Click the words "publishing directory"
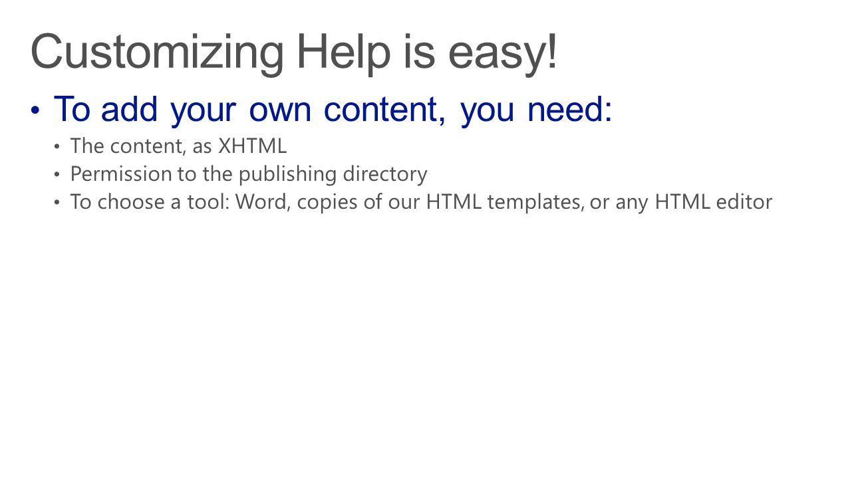Image resolution: width=868 pixels, height=488 pixels. point(333,174)
